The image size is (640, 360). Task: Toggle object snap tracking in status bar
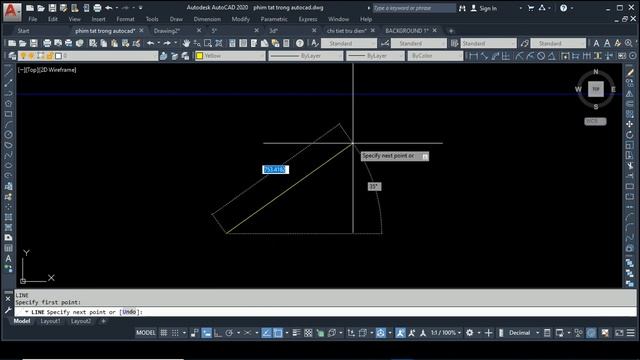[266, 333]
